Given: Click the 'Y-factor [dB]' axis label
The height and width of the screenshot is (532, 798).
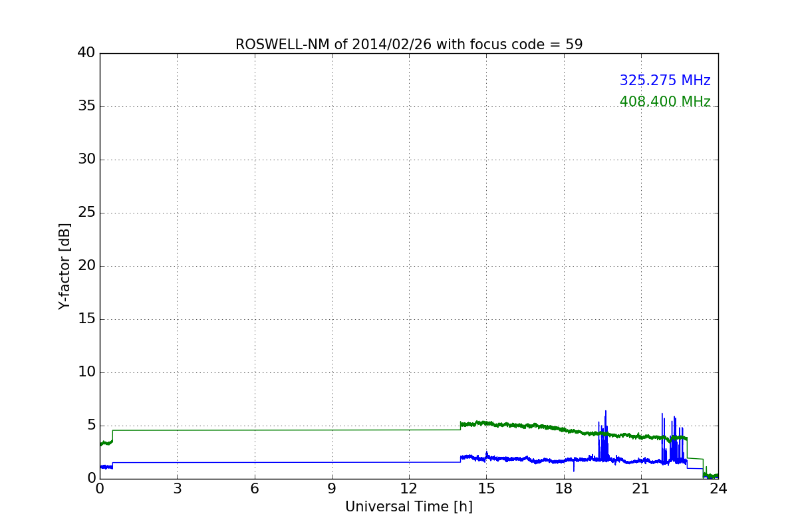Looking at the screenshot, I should point(65,266).
